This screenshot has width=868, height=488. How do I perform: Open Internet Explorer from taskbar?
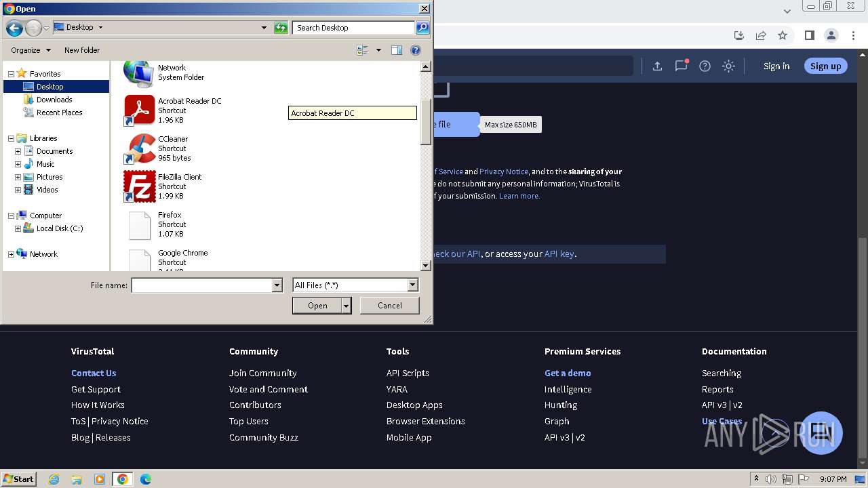(x=54, y=479)
